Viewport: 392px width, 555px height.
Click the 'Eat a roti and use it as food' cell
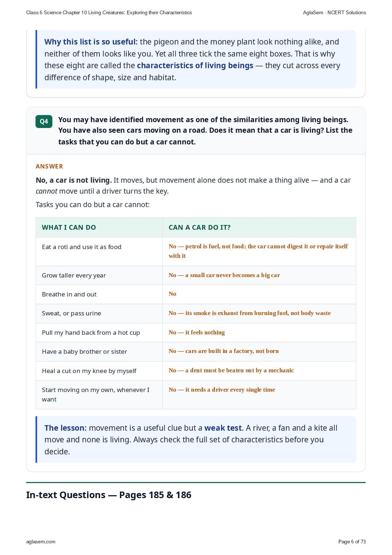[x=99, y=252]
